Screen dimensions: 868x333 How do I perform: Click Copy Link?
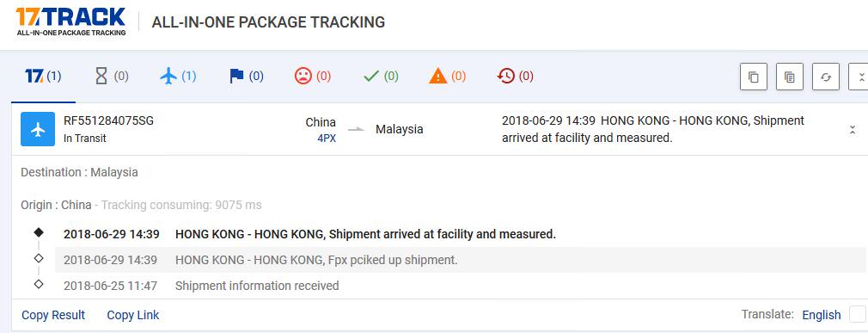coord(133,315)
